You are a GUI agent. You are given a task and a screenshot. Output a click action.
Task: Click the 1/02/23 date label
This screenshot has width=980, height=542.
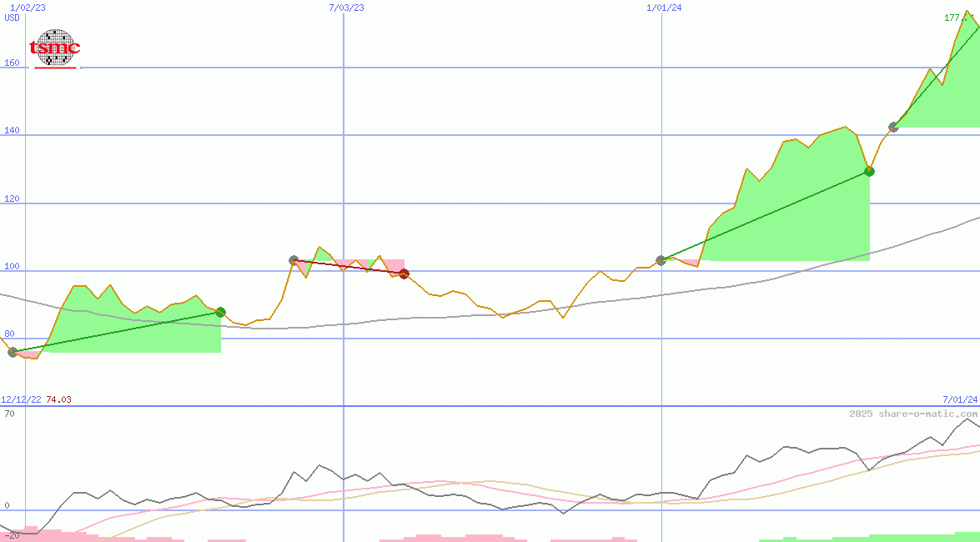(27, 8)
